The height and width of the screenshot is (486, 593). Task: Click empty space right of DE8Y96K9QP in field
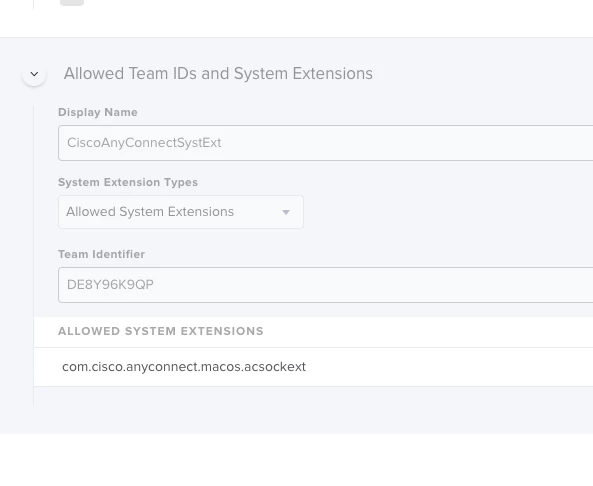371,285
